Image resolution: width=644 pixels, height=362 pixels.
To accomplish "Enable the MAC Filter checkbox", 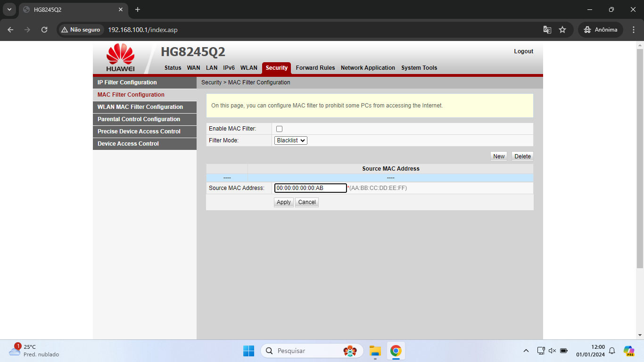I will tap(279, 129).
